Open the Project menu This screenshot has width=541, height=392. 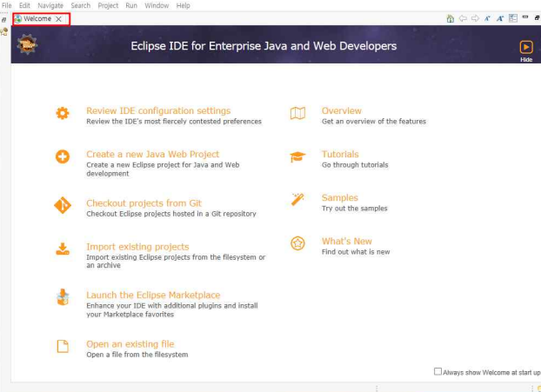108,5
